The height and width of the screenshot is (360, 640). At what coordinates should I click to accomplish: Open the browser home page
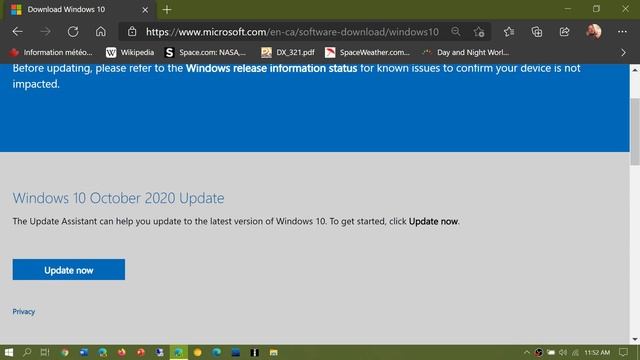(100, 31)
